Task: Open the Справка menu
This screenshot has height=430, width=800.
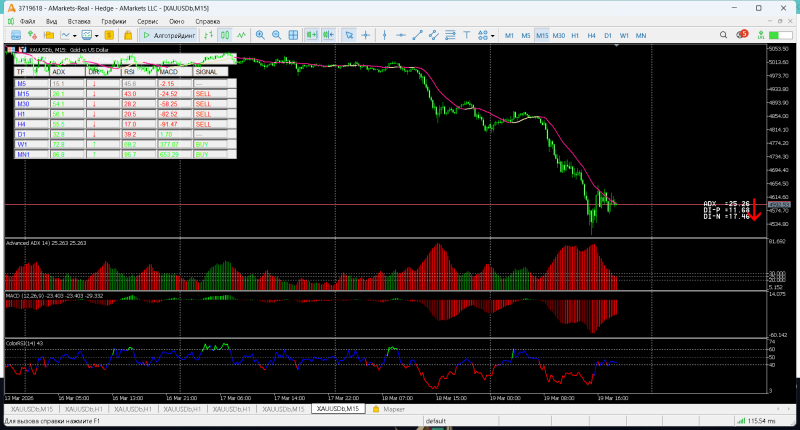Action: tap(208, 21)
